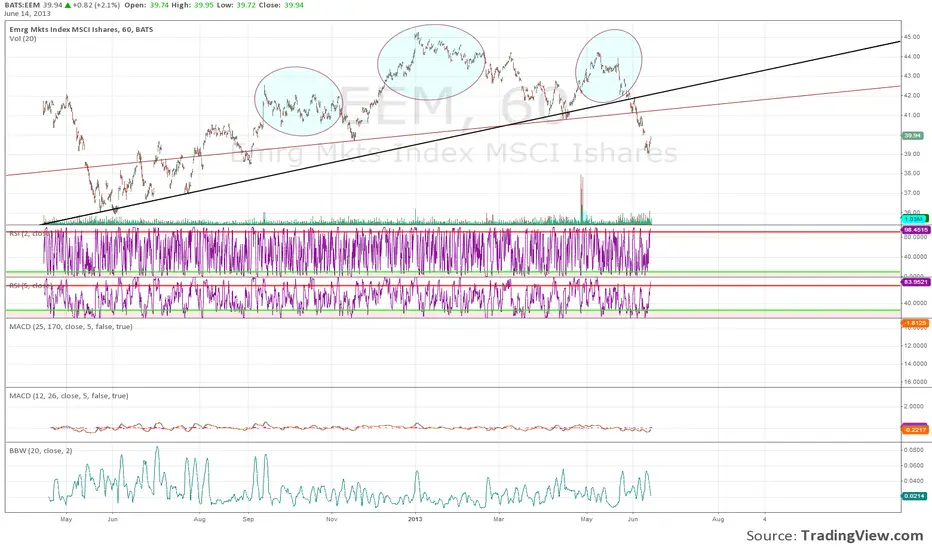Select the ellipse drawn above the 2013 peak
932x550 pixels.
tap(432, 62)
